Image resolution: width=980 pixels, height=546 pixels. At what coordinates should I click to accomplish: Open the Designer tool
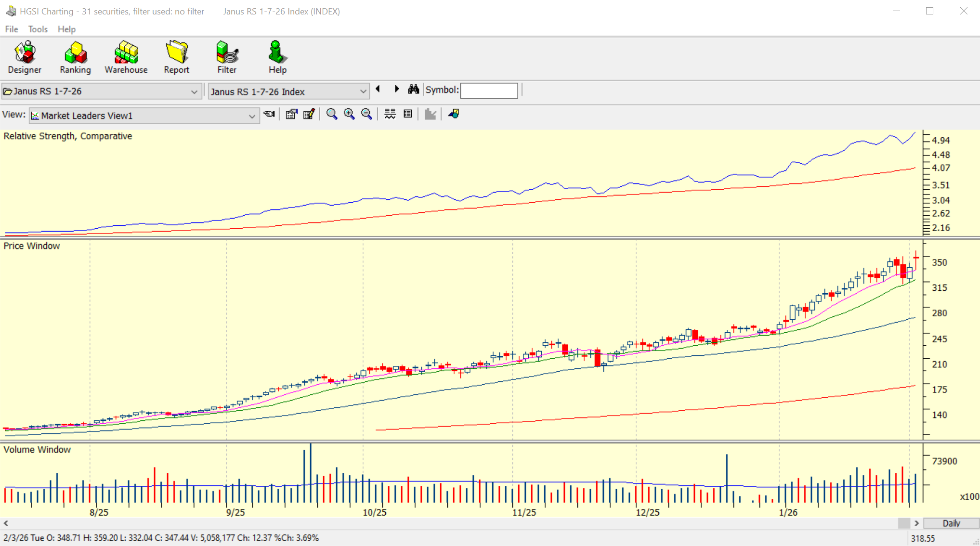(x=25, y=57)
